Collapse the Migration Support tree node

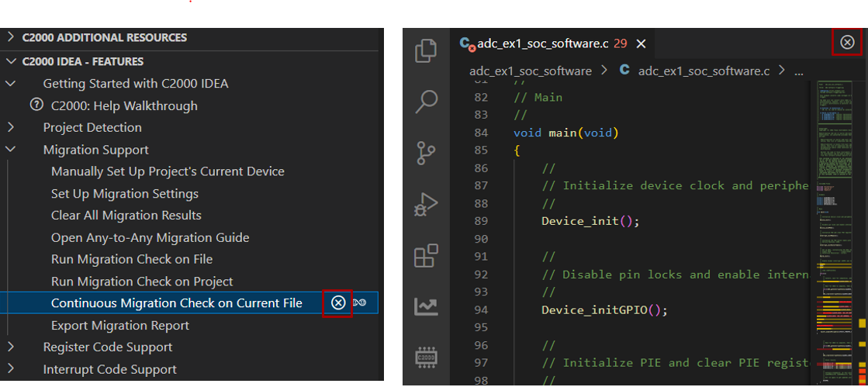tap(11, 150)
